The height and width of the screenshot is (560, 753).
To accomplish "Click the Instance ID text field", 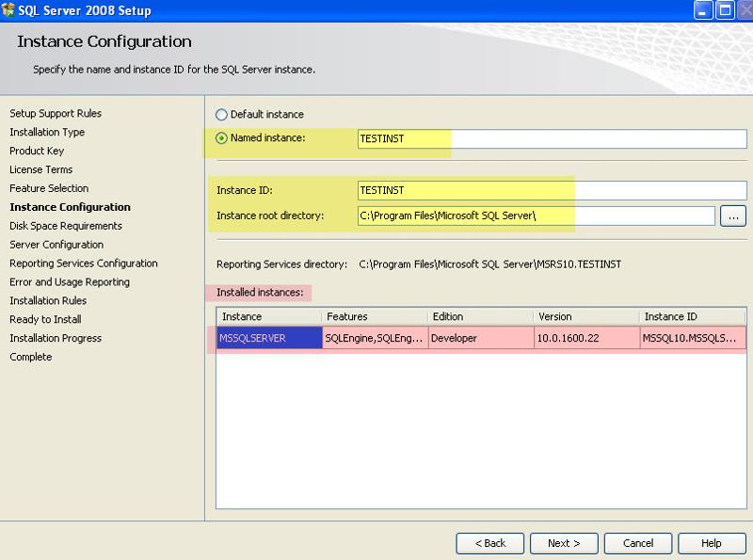I will (x=553, y=191).
